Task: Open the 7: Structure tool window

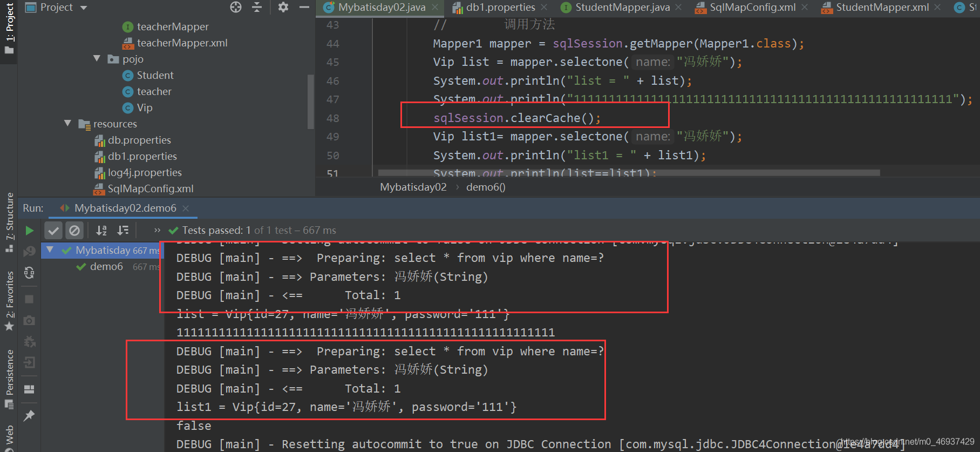Action: click(x=9, y=222)
